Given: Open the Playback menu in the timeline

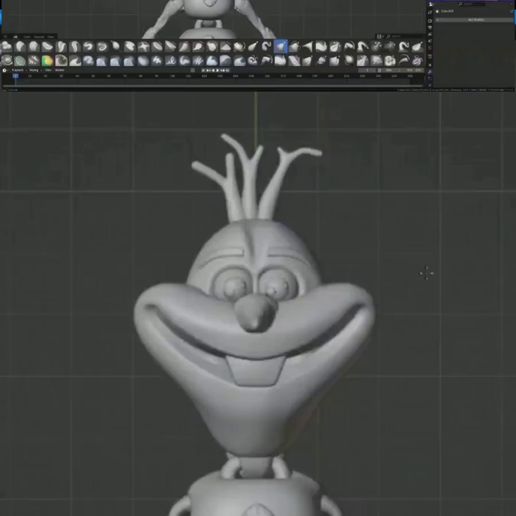Looking at the screenshot, I should [18, 70].
